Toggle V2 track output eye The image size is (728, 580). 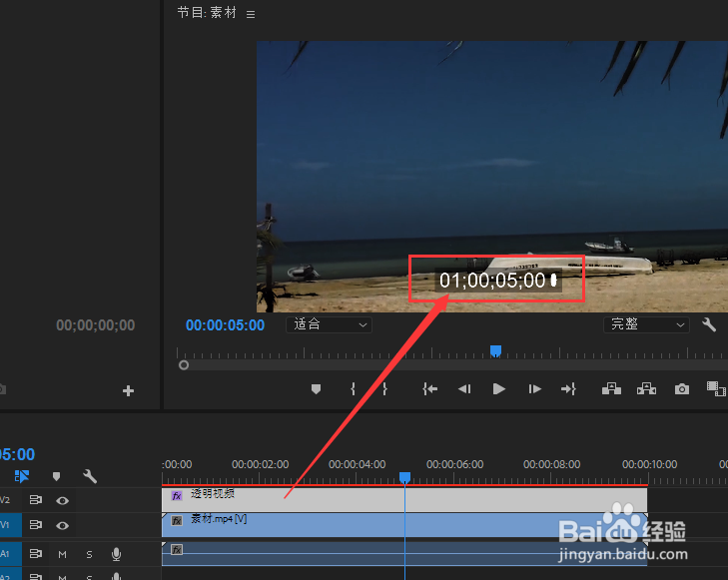coord(63,500)
